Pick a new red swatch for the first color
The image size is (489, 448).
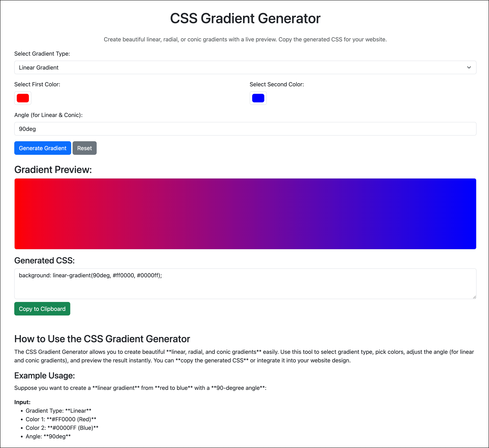click(x=23, y=98)
